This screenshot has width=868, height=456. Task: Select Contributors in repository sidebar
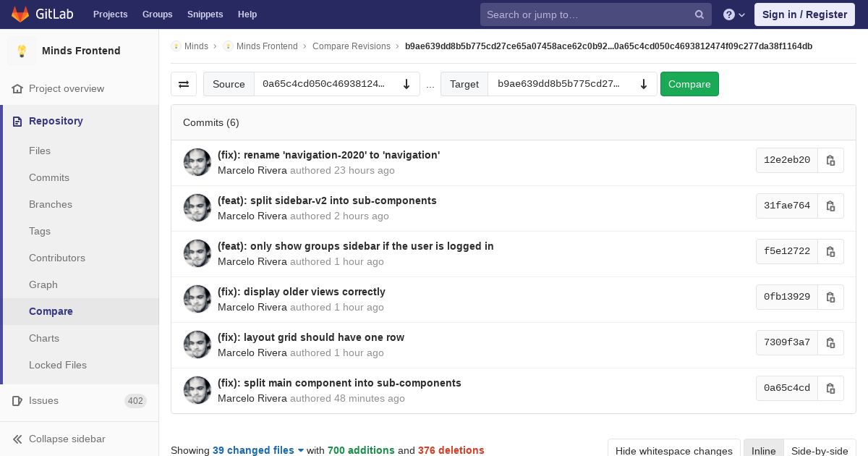pos(57,258)
